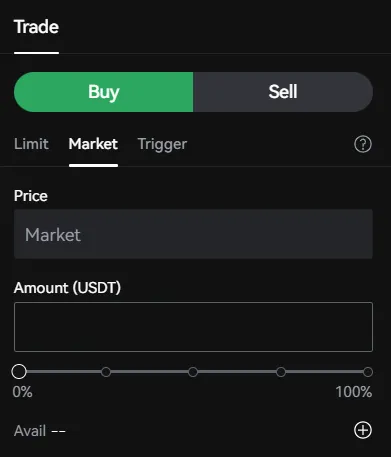
Task: Focus the Amount (USDT) input box
Action: point(193,327)
